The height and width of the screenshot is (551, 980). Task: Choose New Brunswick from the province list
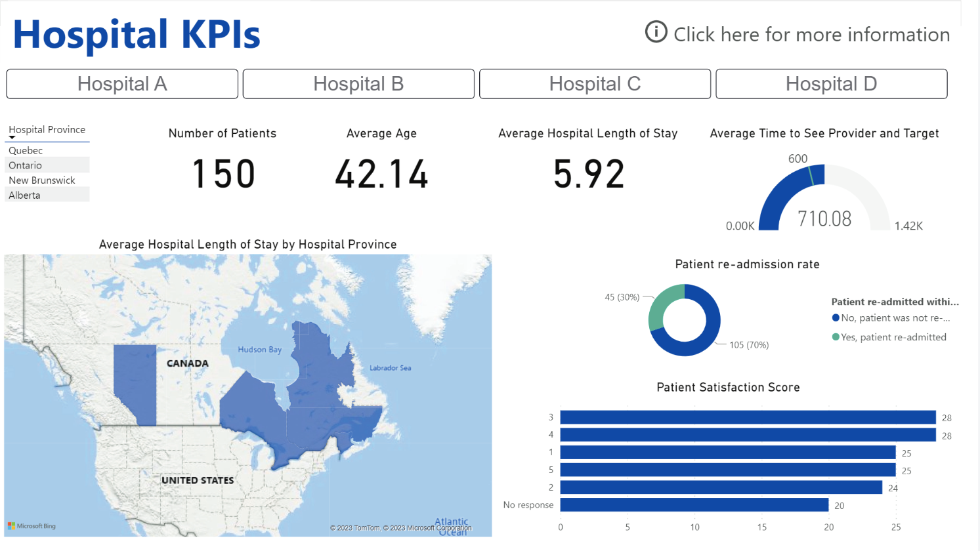(42, 180)
